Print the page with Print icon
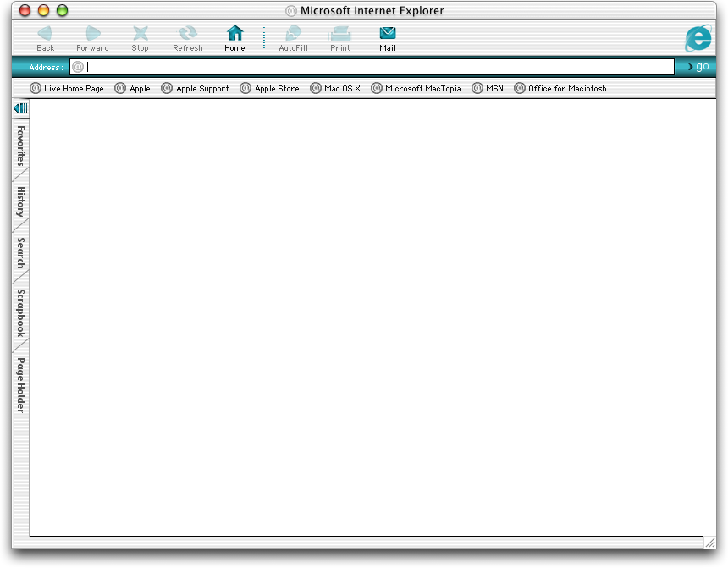 (x=339, y=38)
